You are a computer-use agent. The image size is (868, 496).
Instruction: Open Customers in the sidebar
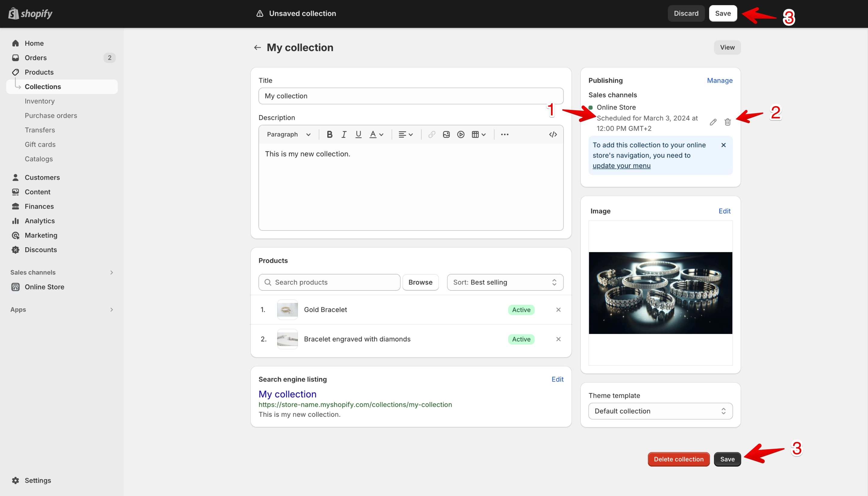coord(62,177)
